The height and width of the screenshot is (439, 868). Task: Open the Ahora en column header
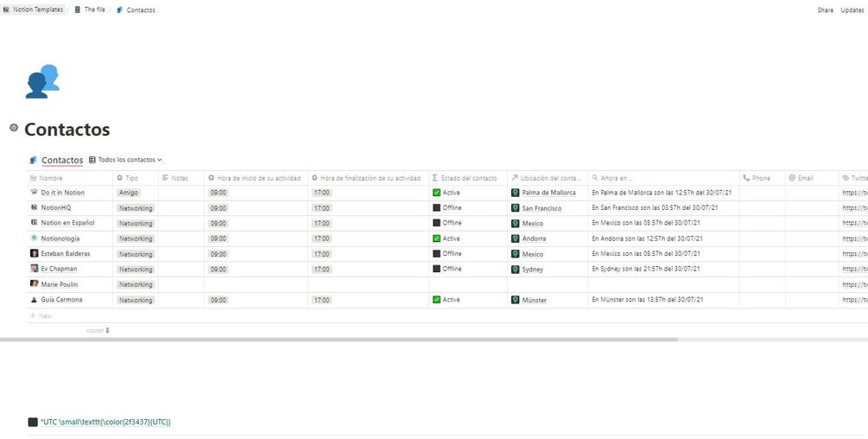coord(663,178)
